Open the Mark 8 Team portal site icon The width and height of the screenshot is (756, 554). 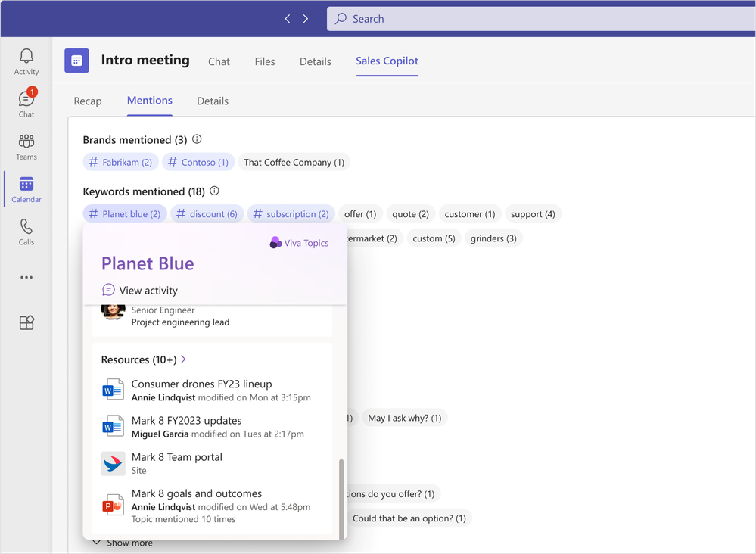113,463
